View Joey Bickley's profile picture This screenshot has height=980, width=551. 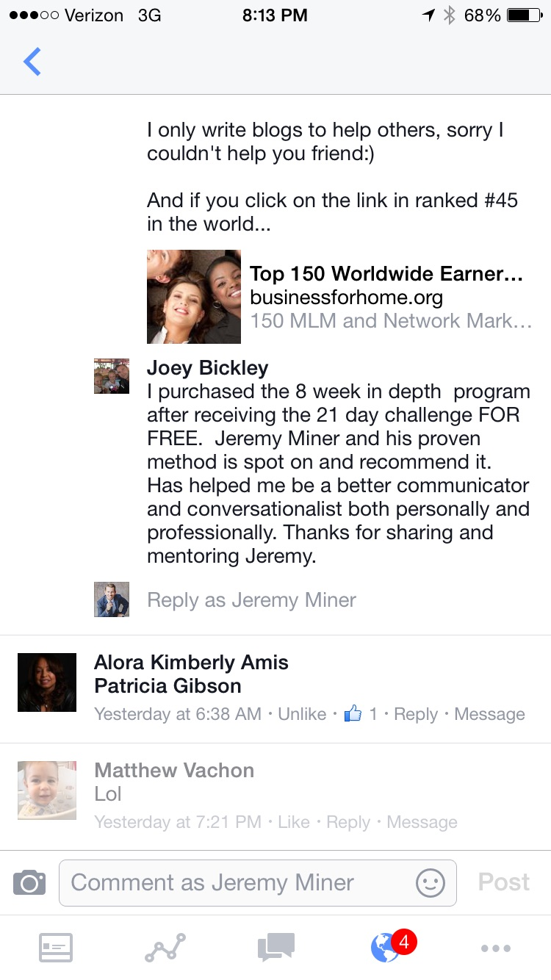[112, 376]
